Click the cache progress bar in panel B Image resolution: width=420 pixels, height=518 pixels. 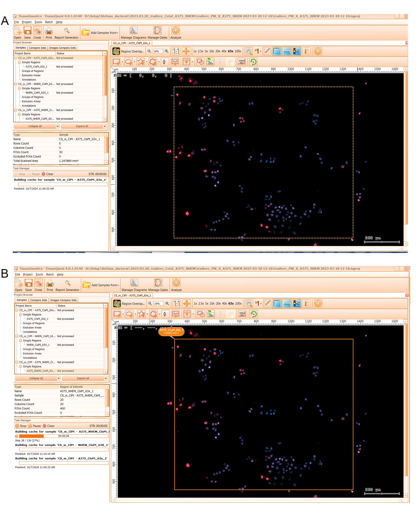(x=64, y=436)
